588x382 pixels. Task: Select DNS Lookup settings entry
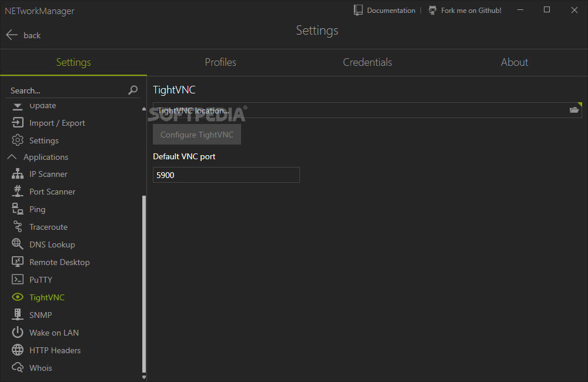(x=52, y=244)
